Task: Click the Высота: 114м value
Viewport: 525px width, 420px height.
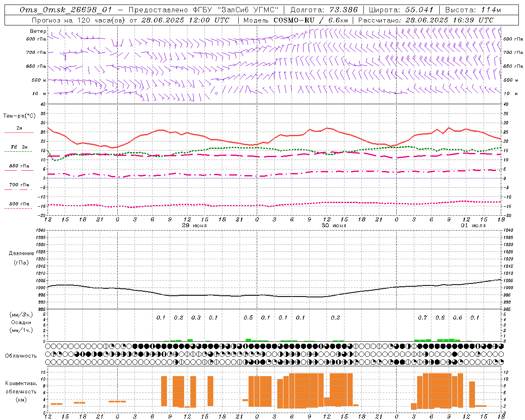Action: pyautogui.click(x=473, y=10)
